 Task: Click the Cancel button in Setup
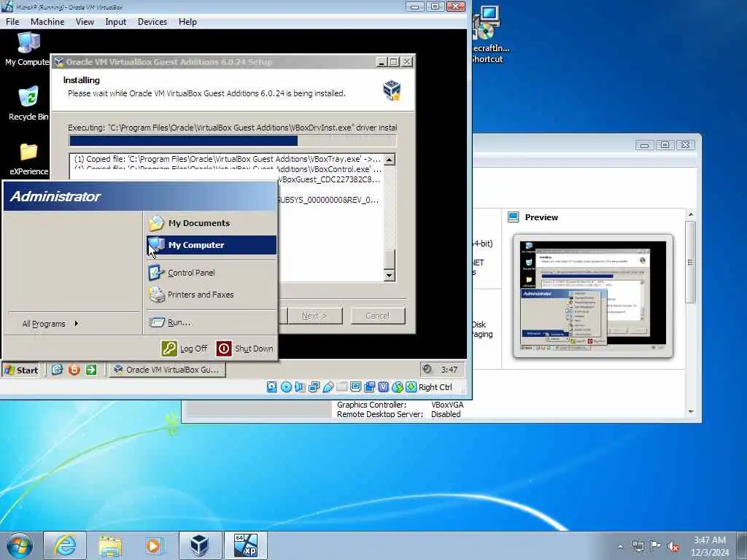(378, 316)
